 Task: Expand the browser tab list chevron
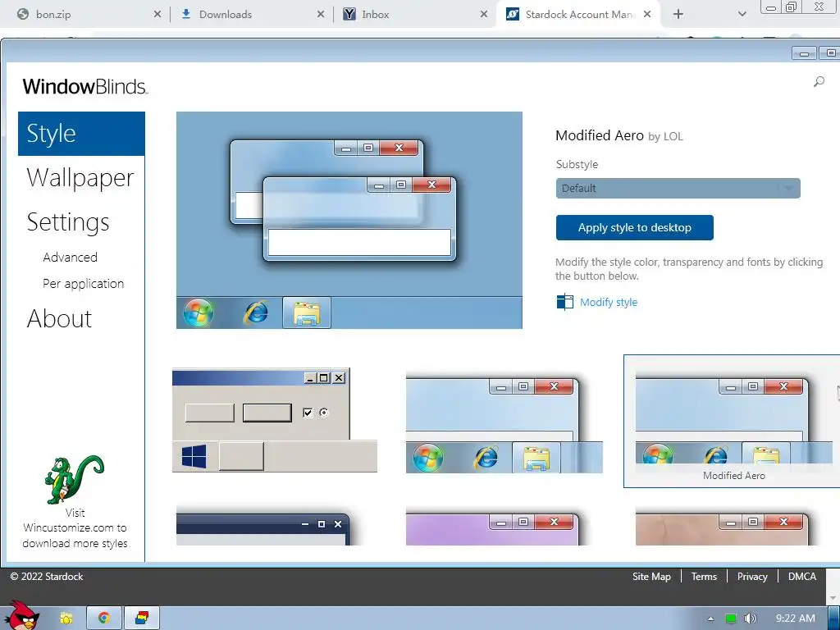742,14
